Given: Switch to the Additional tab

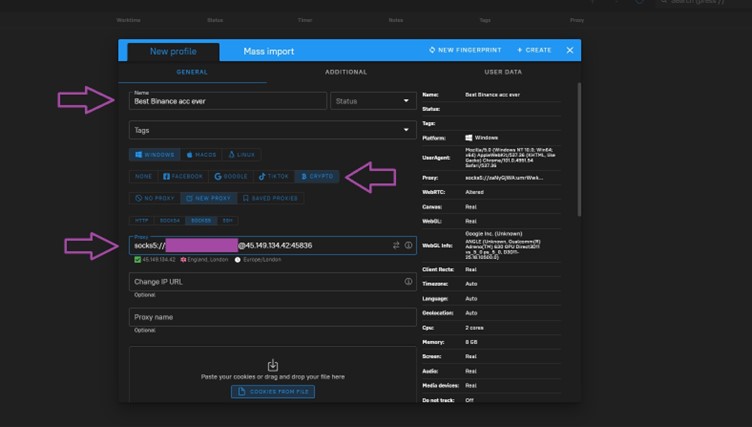Looking at the screenshot, I should tap(345, 72).
